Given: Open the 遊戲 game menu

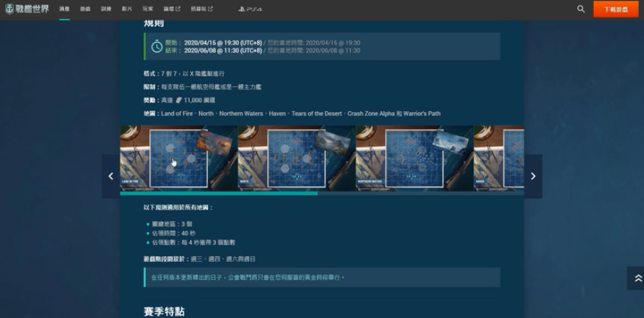Looking at the screenshot, I should coord(85,9).
